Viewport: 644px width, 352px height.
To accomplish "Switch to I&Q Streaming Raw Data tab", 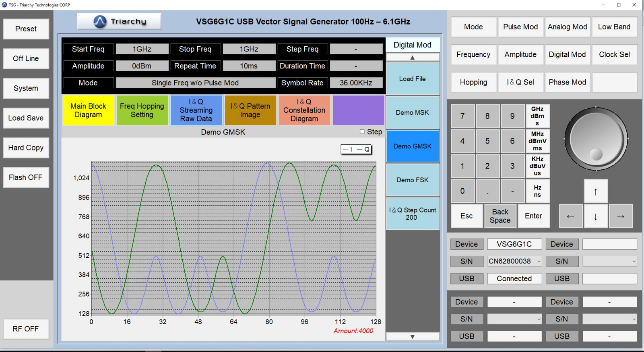I will [x=196, y=111].
